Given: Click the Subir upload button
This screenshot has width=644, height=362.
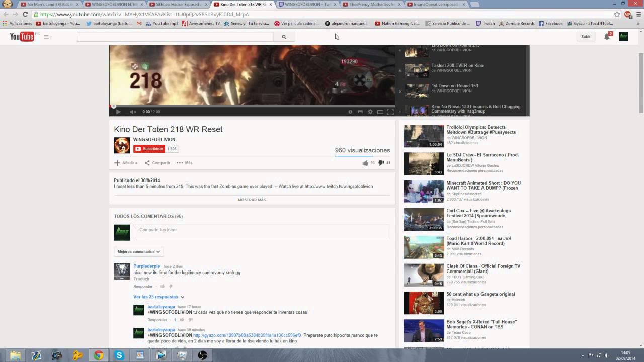Looking at the screenshot, I should coord(586,37).
